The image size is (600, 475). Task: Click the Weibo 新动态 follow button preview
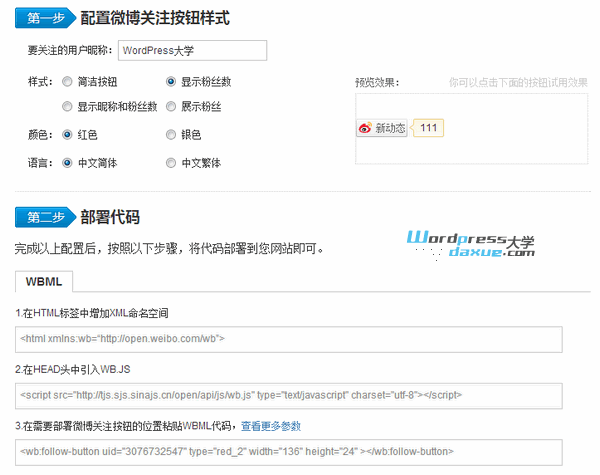pyautogui.click(x=382, y=128)
